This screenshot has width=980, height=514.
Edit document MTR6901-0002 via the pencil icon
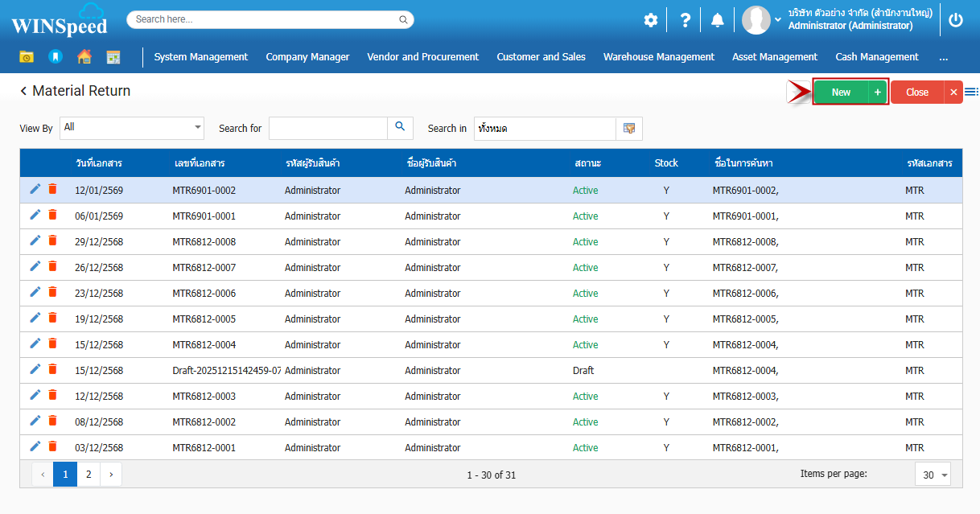click(35, 189)
